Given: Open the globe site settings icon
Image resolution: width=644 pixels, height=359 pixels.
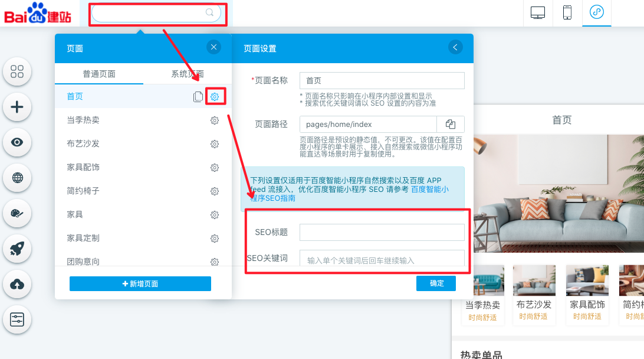Looking at the screenshot, I should (x=17, y=178).
